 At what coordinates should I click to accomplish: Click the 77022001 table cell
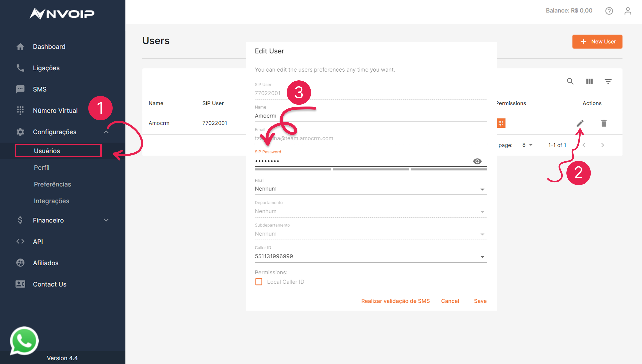tap(215, 123)
